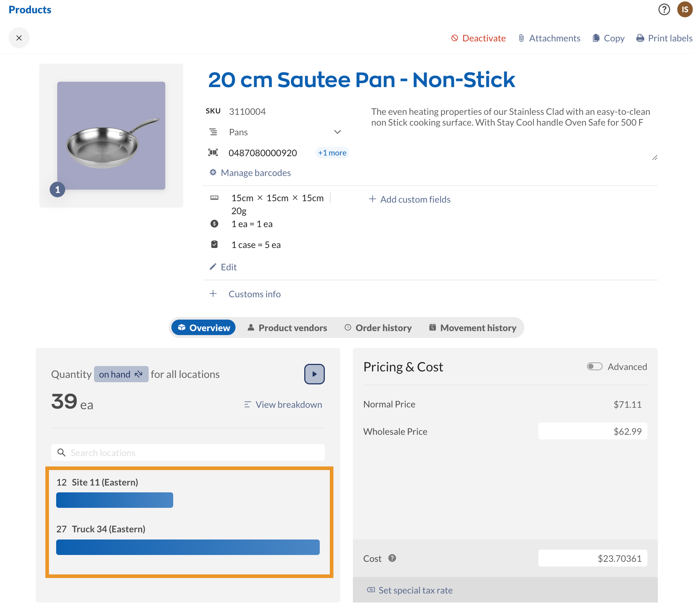The height and width of the screenshot is (614, 700).
Task: Close the product detail view
Action: point(19,38)
